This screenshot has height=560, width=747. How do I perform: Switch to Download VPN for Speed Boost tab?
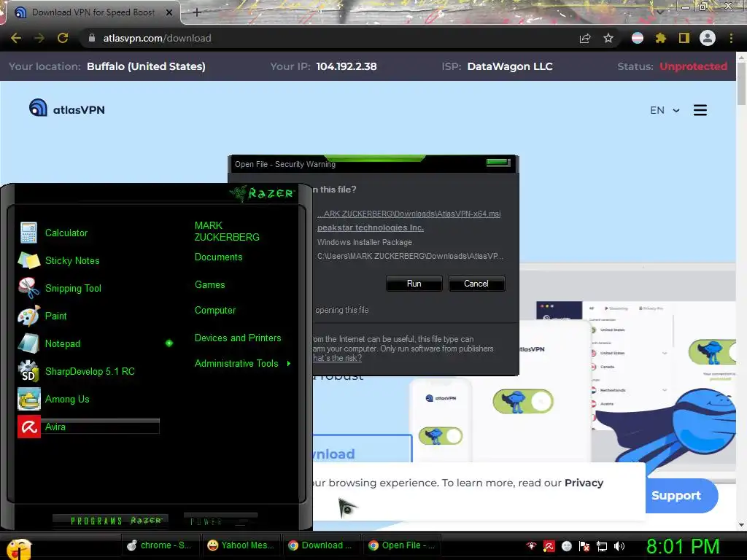pyautogui.click(x=93, y=12)
